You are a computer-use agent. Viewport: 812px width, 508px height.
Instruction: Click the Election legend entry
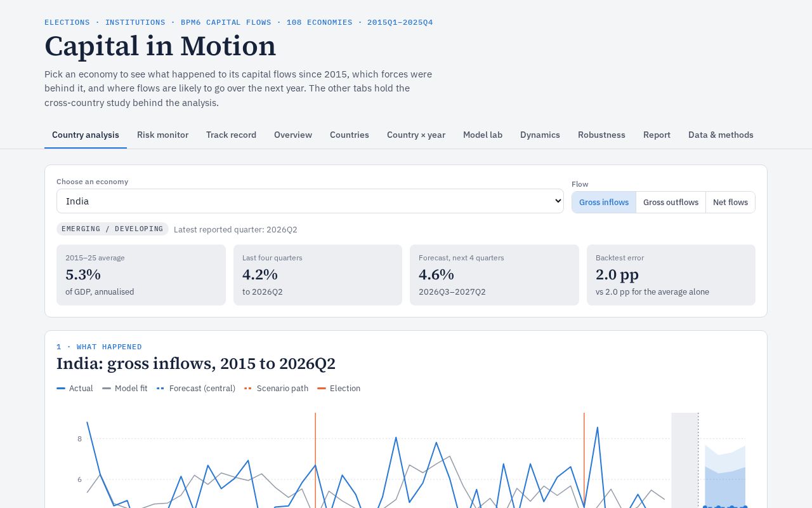(339, 388)
